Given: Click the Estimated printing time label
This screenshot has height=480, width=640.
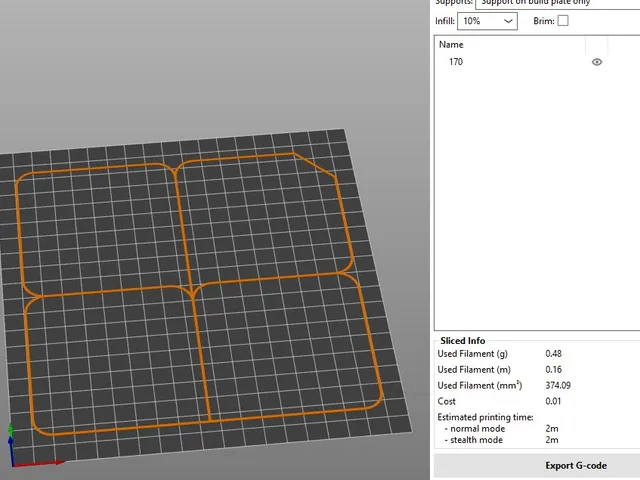Looking at the screenshot, I should point(485,417).
